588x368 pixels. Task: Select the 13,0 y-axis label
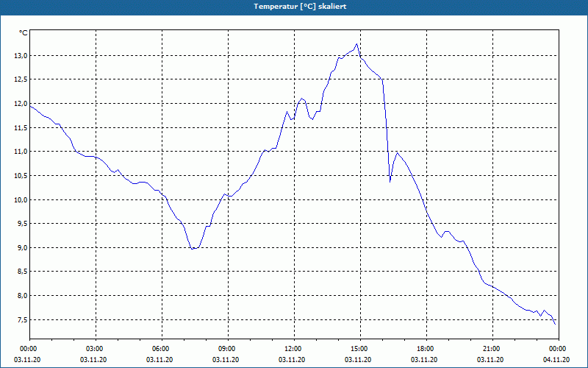pos(21,56)
